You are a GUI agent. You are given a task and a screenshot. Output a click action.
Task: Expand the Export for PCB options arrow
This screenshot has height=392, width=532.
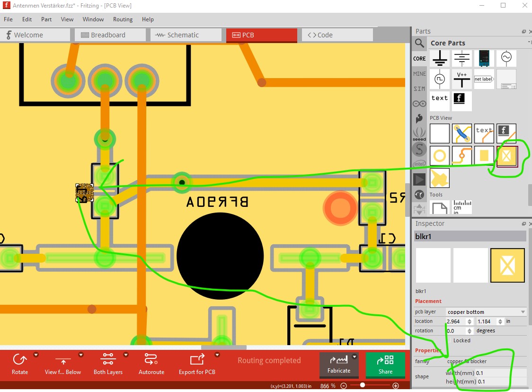tap(217, 355)
